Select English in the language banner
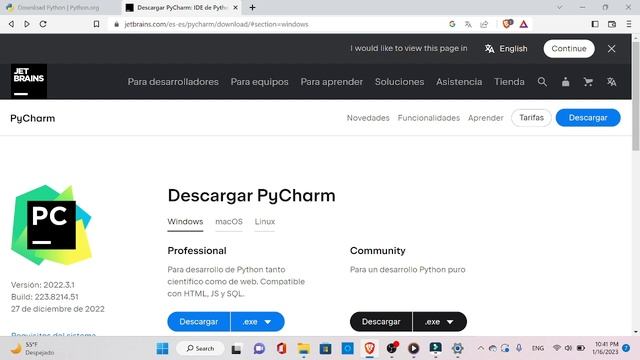The width and height of the screenshot is (640, 360). (x=506, y=49)
